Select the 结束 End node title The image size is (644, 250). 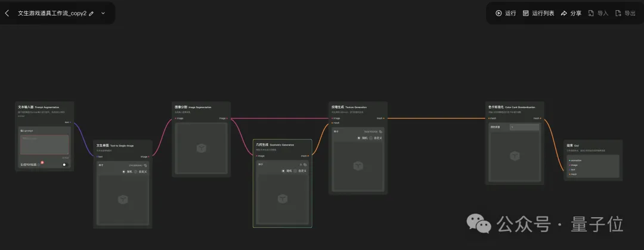pos(573,145)
